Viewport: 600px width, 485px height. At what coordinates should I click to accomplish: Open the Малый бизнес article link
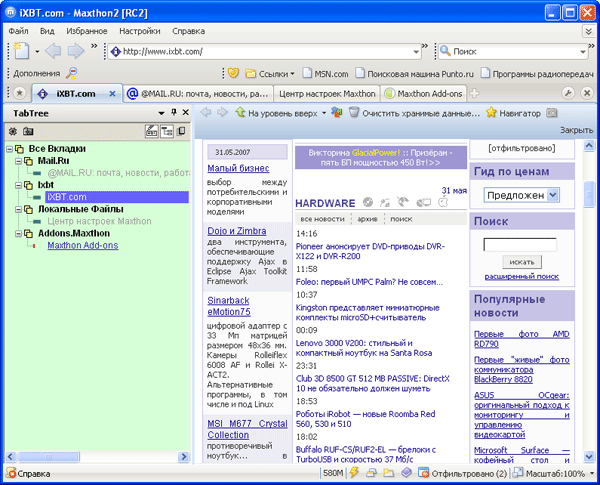tap(238, 168)
